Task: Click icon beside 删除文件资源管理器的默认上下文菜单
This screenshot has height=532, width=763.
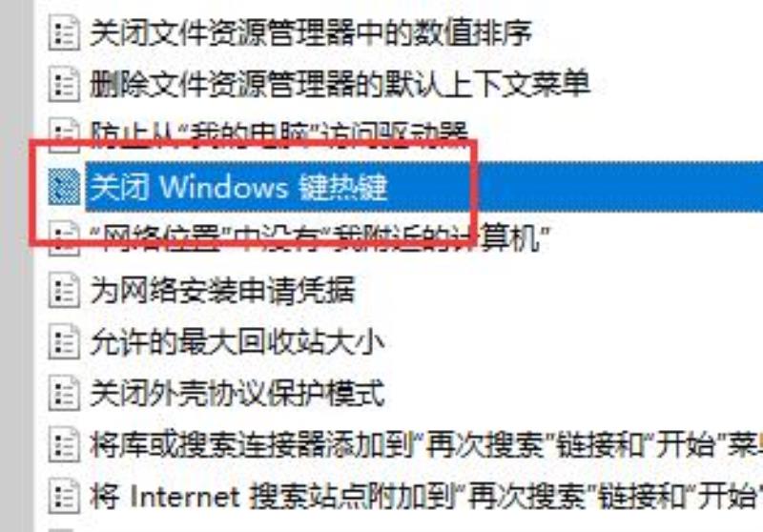Action: tap(64, 84)
